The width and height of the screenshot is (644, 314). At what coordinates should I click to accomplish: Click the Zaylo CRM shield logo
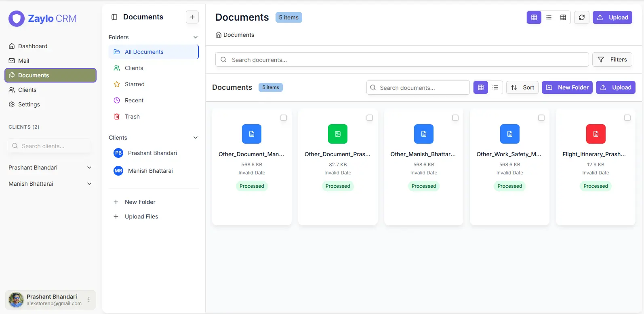point(17,19)
